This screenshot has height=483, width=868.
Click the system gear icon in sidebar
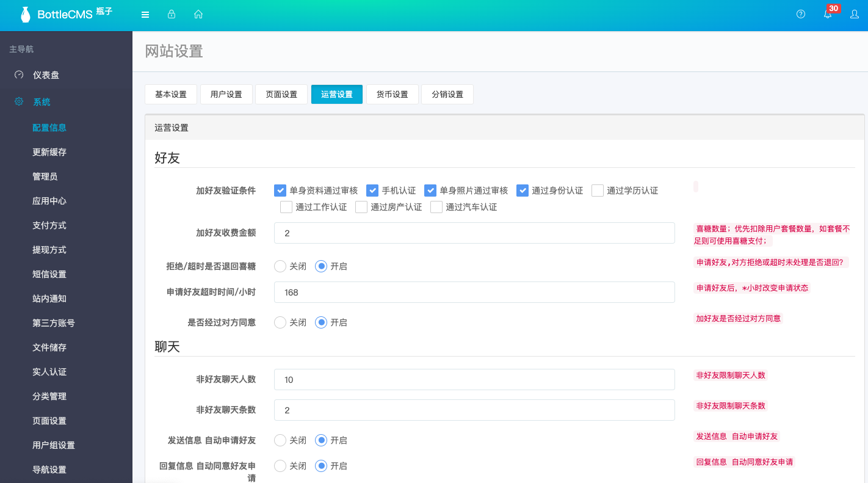pyautogui.click(x=19, y=101)
